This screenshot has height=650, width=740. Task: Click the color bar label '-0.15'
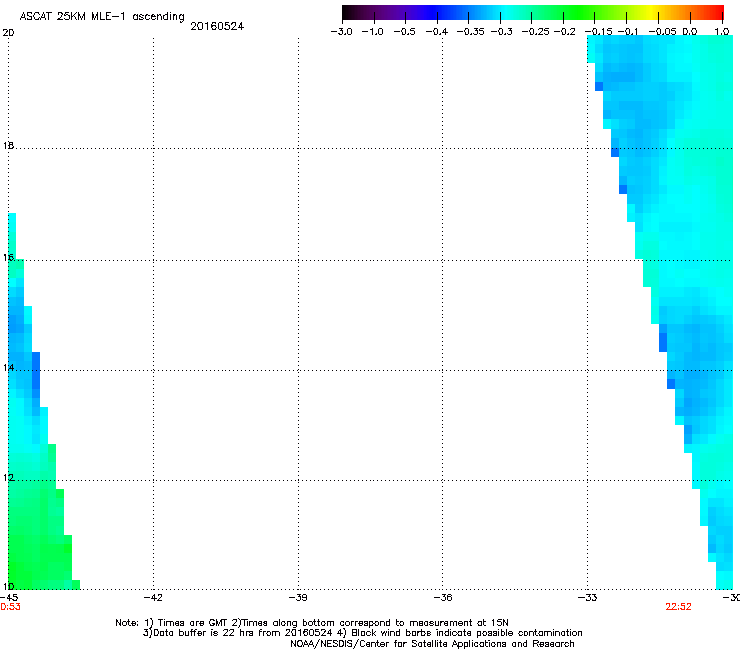pos(598,32)
